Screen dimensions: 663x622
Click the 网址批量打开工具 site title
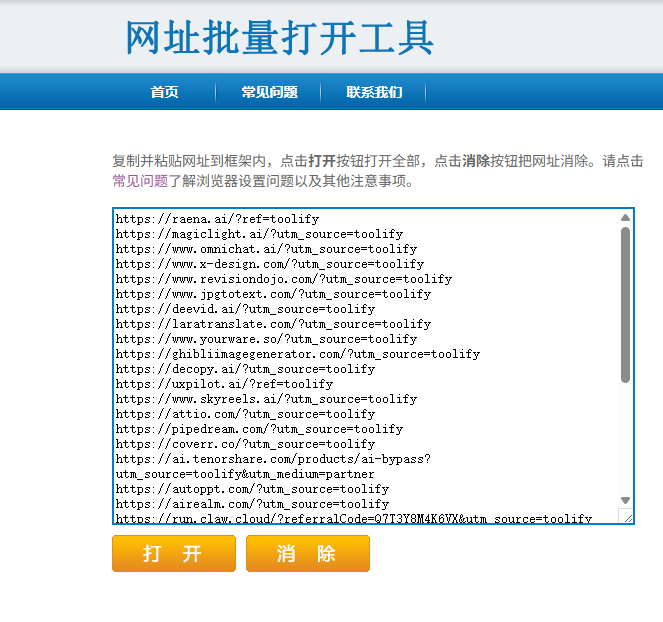coord(279,38)
